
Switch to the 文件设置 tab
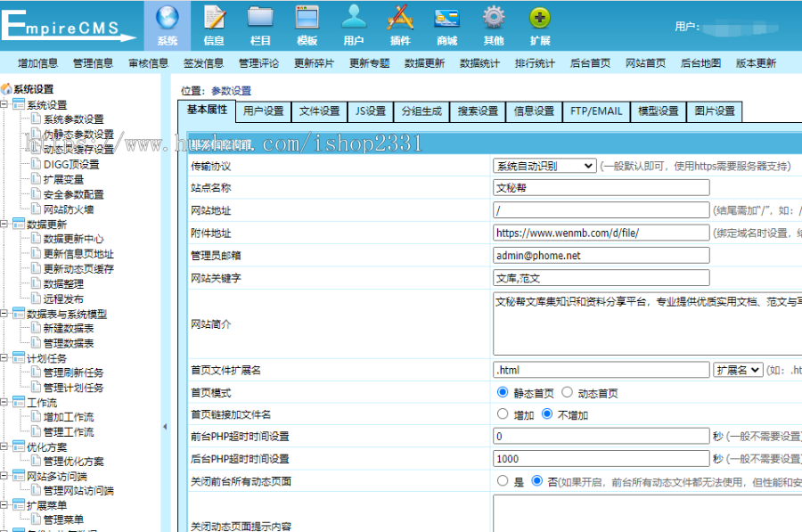320,111
